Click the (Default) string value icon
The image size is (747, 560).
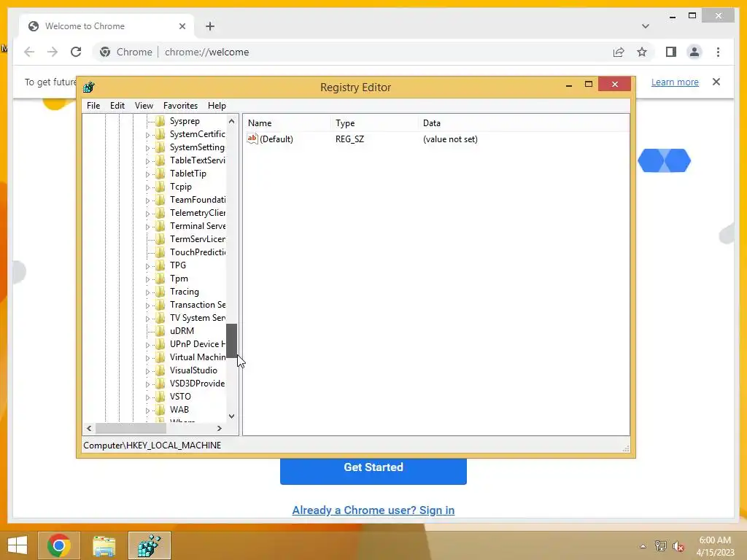pos(252,139)
